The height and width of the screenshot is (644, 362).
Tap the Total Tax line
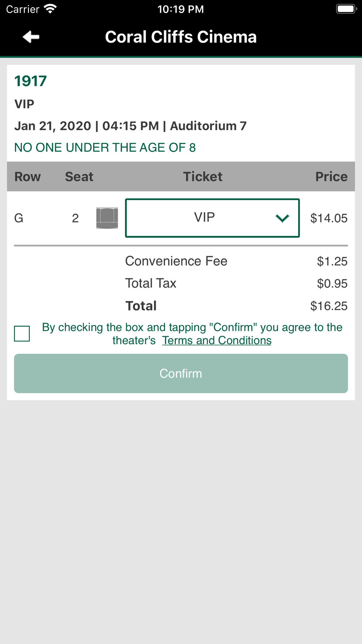click(x=236, y=283)
